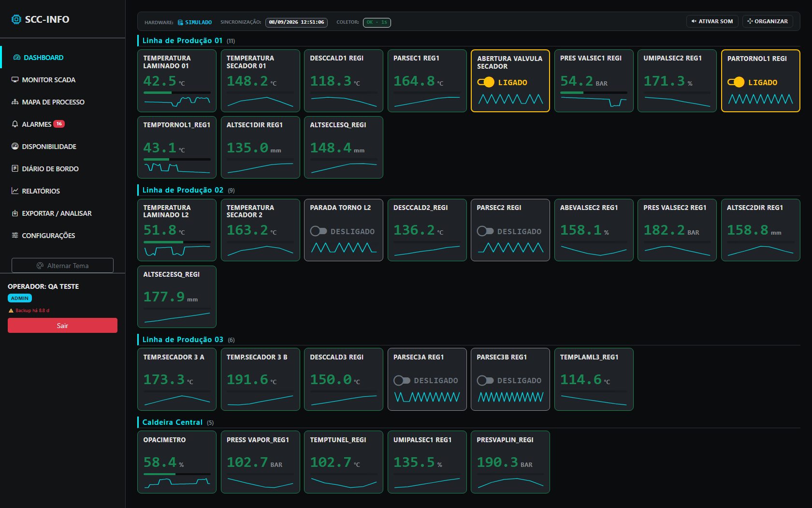
Task: Click the alarm count badge 16
Action: coord(59,124)
